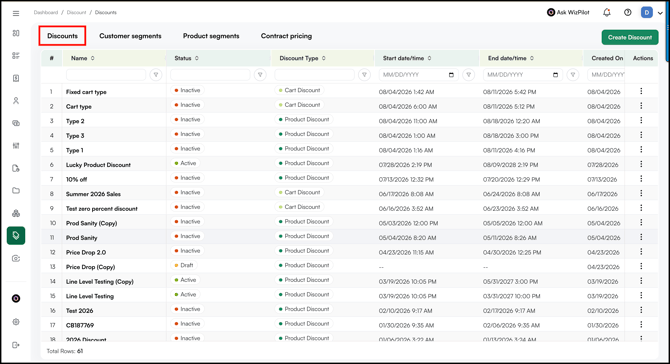Screen dimensions: 670x364
Task: Click the Ask WizPilot icon button
Action: click(x=568, y=12)
